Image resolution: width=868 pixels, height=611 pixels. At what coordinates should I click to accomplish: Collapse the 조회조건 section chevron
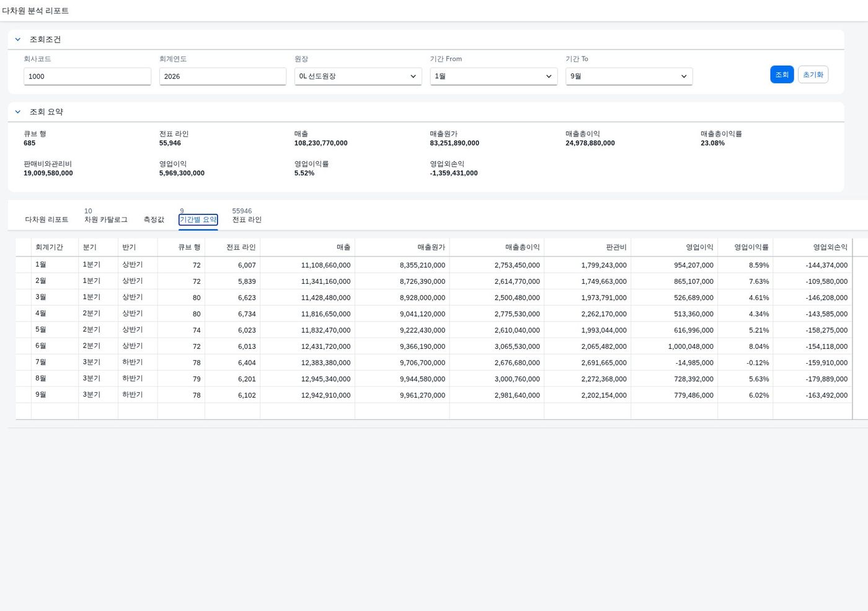coord(18,39)
